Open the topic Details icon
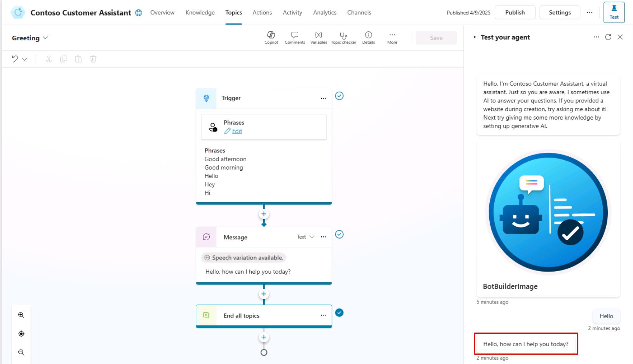This screenshot has width=633, height=364. pos(368,38)
